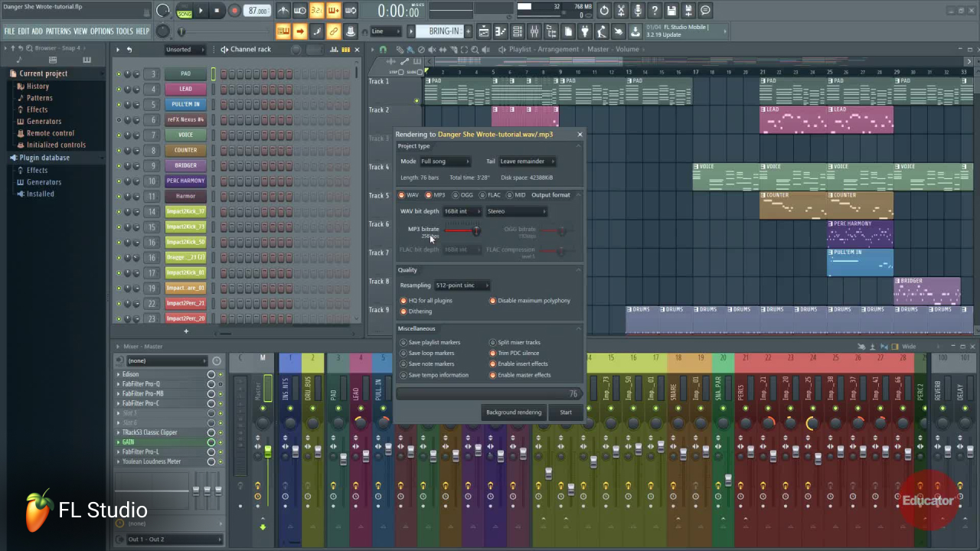Click the Background rendering button
Image resolution: width=980 pixels, height=551 pixels.
(514, 412)
